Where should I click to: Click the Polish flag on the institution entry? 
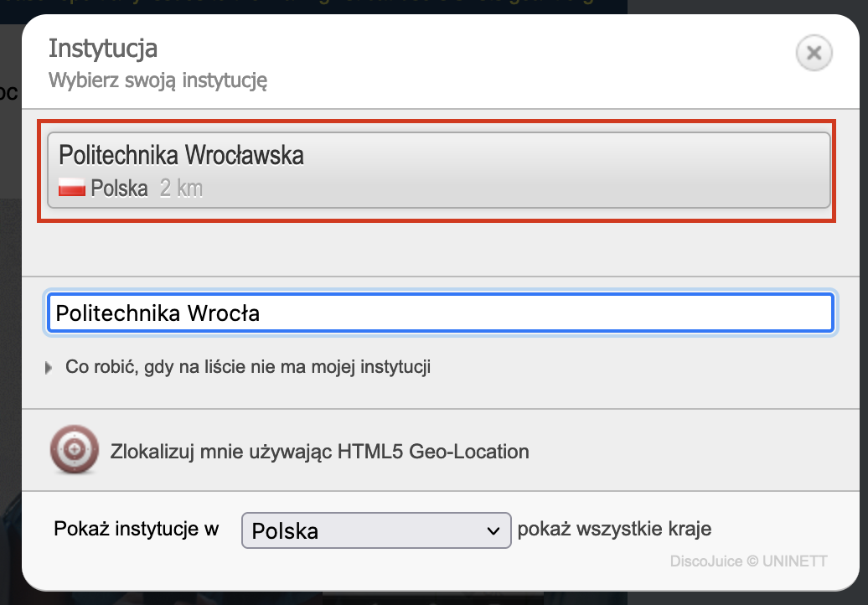point(72,188)
